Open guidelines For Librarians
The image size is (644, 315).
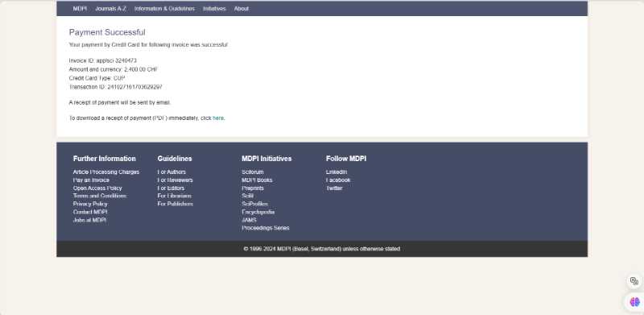(x=174, y=196)
